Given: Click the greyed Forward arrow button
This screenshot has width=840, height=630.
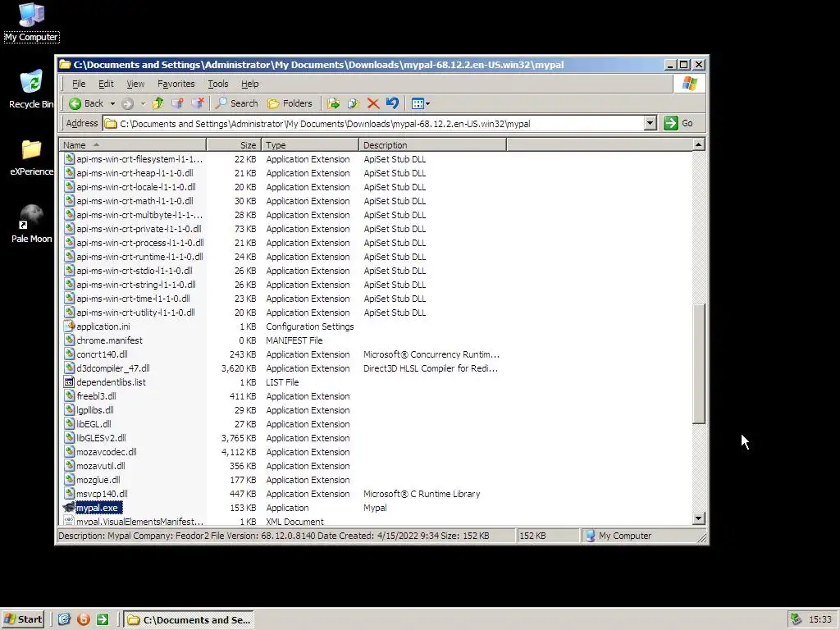Looking at the screenshot, I should point(127,103).
